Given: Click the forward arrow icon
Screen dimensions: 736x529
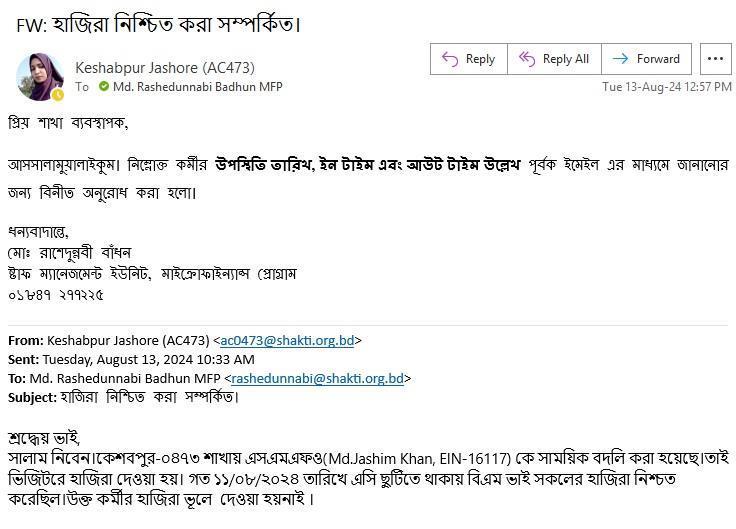Looking at the screenshot, I should 620,59.
